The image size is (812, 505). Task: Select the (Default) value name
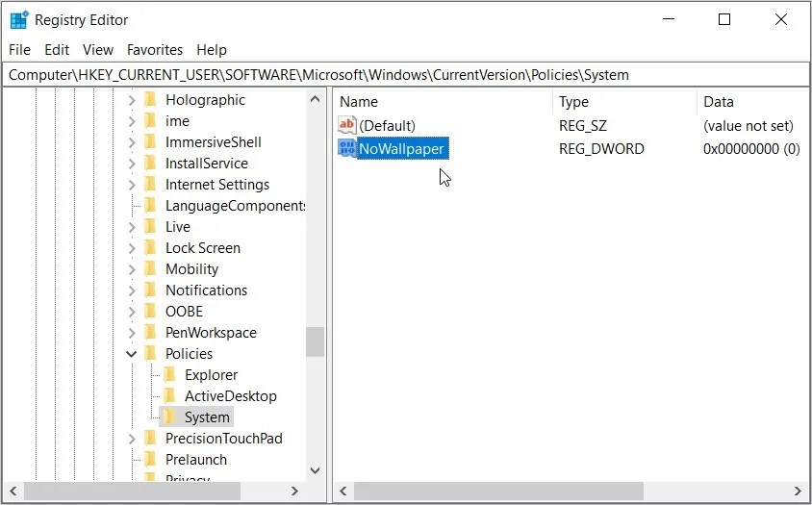(x=387, y=125)
